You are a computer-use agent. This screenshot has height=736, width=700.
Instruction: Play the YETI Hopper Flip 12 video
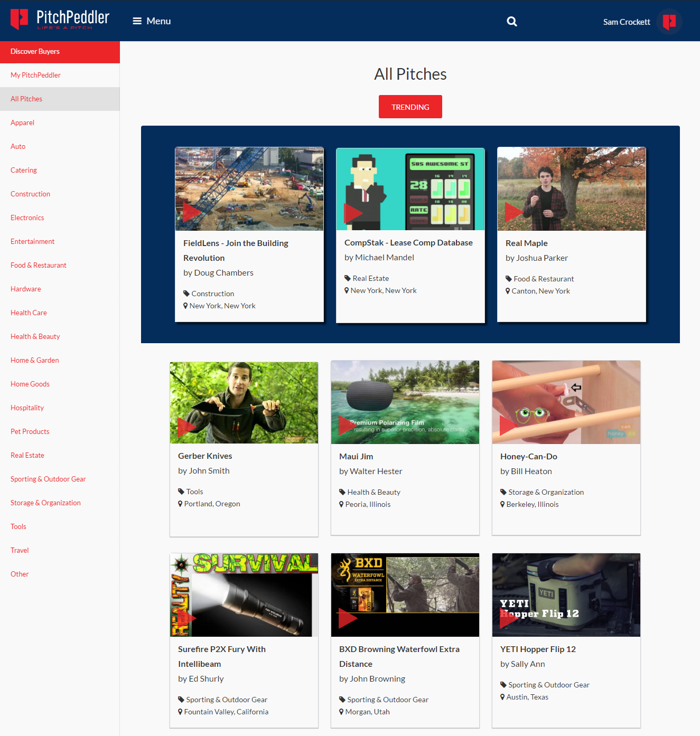pos(509,618)
